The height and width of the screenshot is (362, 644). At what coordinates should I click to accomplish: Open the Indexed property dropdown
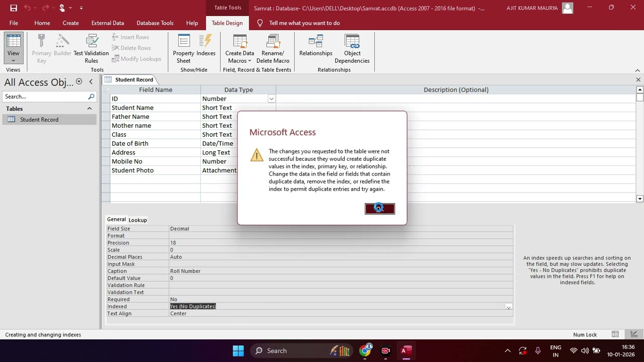509,307
